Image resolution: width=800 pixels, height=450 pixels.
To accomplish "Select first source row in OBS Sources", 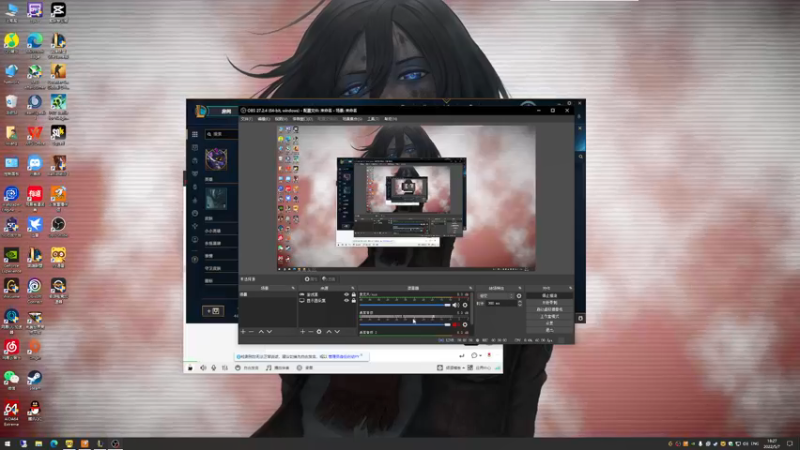I will [x=327, y=294].
